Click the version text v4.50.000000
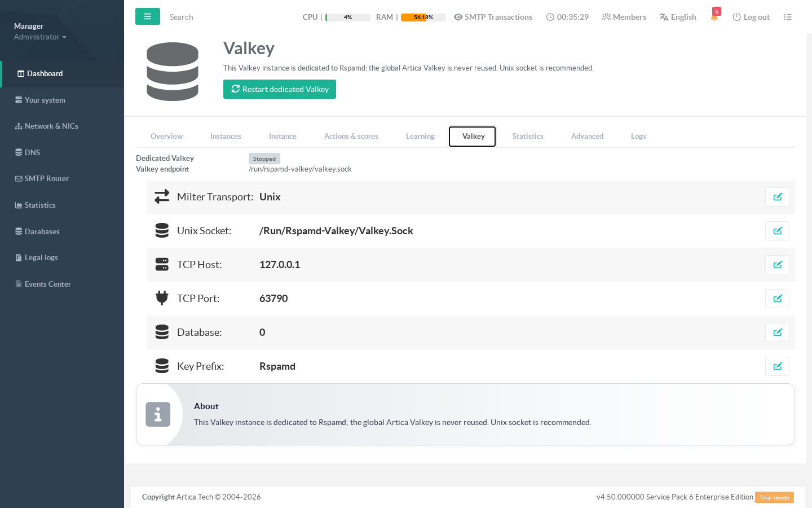Image resolution: width=812 pixels, height=508 pixels. click(620, 497)
